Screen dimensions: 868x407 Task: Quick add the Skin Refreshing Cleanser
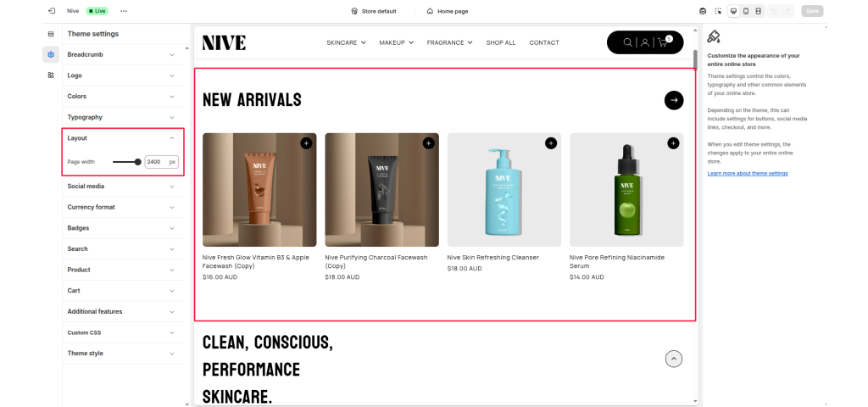[x=551, y=143]
